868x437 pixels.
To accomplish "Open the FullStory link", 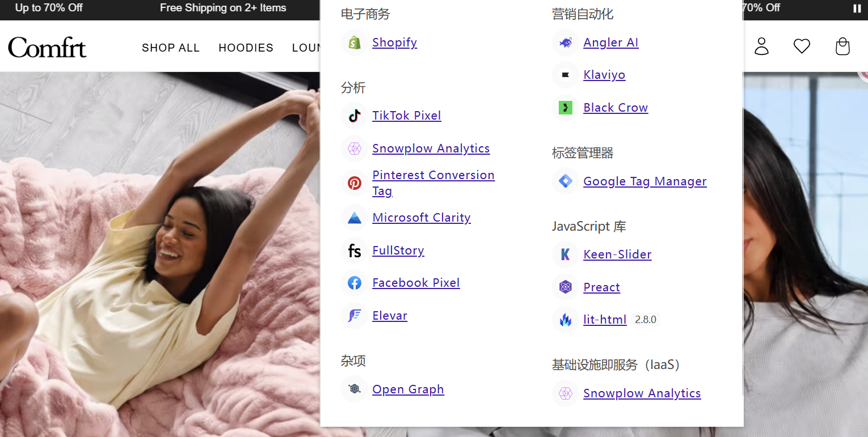I will click(x=398, y=251).
